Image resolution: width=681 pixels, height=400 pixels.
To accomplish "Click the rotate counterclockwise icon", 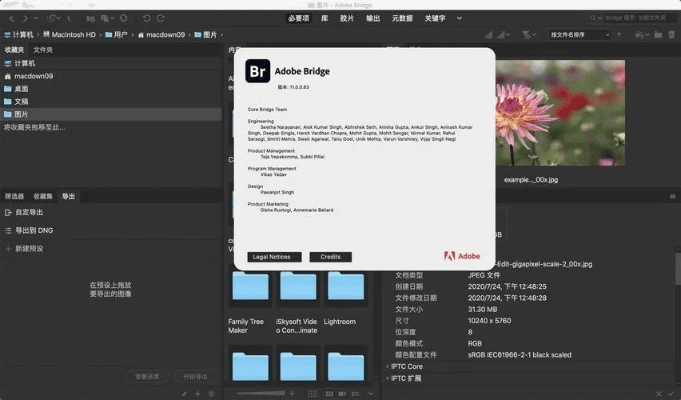I will tap(146, 17).
